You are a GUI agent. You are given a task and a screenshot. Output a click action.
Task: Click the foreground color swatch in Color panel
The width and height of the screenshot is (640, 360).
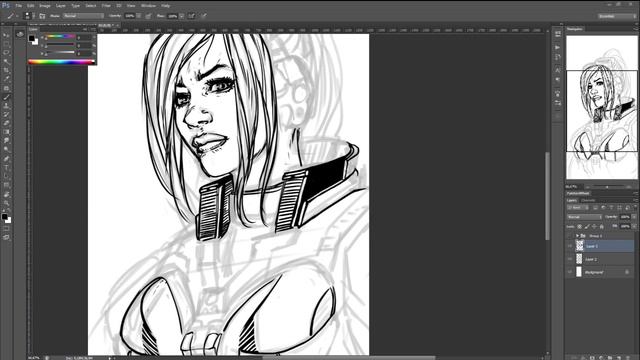(31, 38)
